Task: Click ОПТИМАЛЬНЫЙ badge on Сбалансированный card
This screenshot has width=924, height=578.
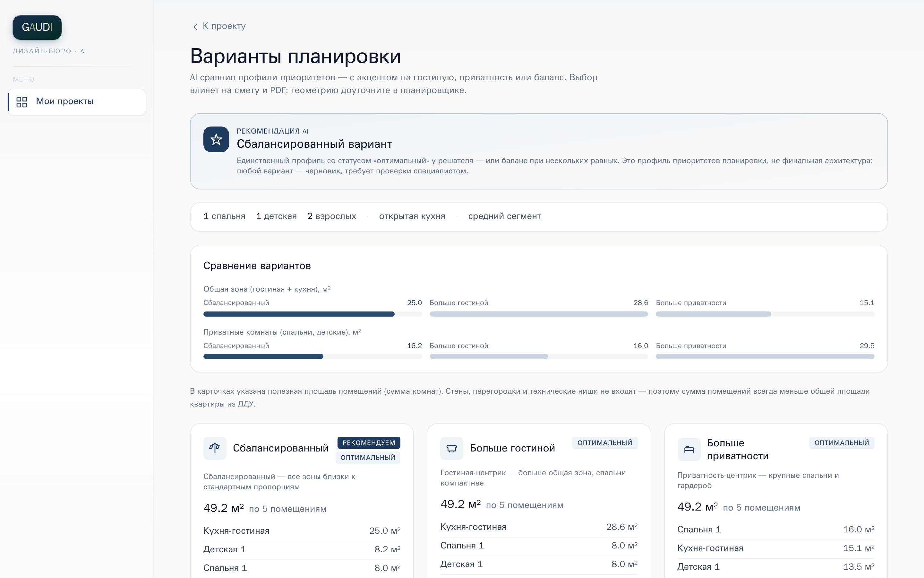Action: tap(368, 458)
